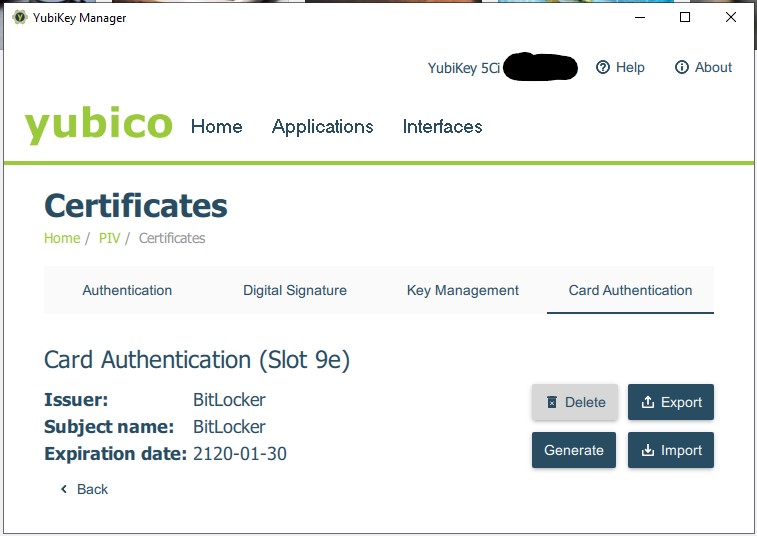The height and width of the screenshot is (536, 757).
Task: Open the Applications menu
Action: coord(322,127)
